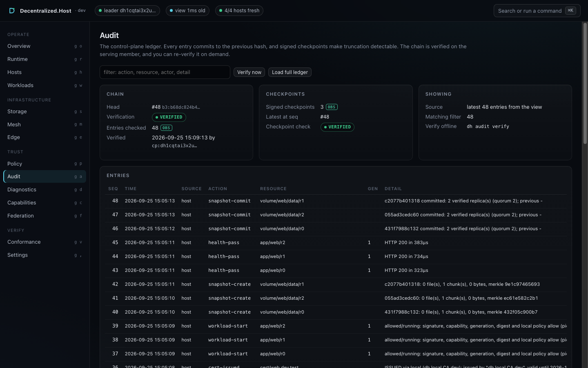Click the OBS badge next to Entries checked
Screen dimensions: 588x368
(166, 128)
